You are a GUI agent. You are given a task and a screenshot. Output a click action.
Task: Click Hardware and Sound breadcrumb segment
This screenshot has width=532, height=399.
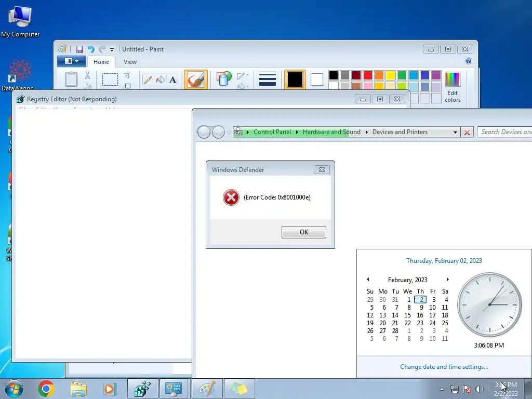[x=331, y=132]
